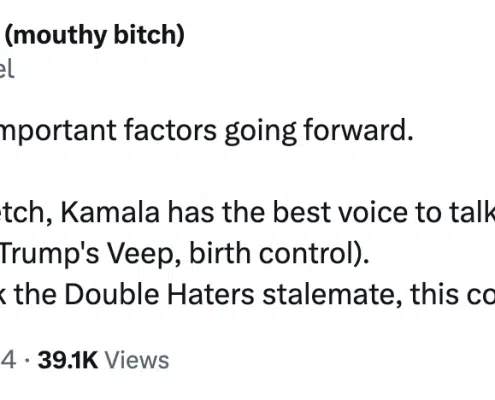Image resolution: width=495 pixels, height=400 pixels.
Task: Click the word "Veep"
Action: pos(145,254)
